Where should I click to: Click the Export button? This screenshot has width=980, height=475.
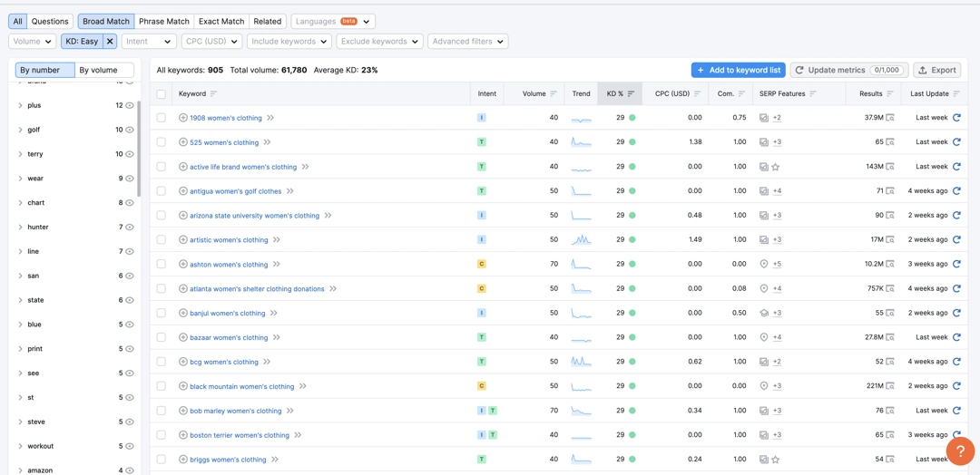point(936,70)
